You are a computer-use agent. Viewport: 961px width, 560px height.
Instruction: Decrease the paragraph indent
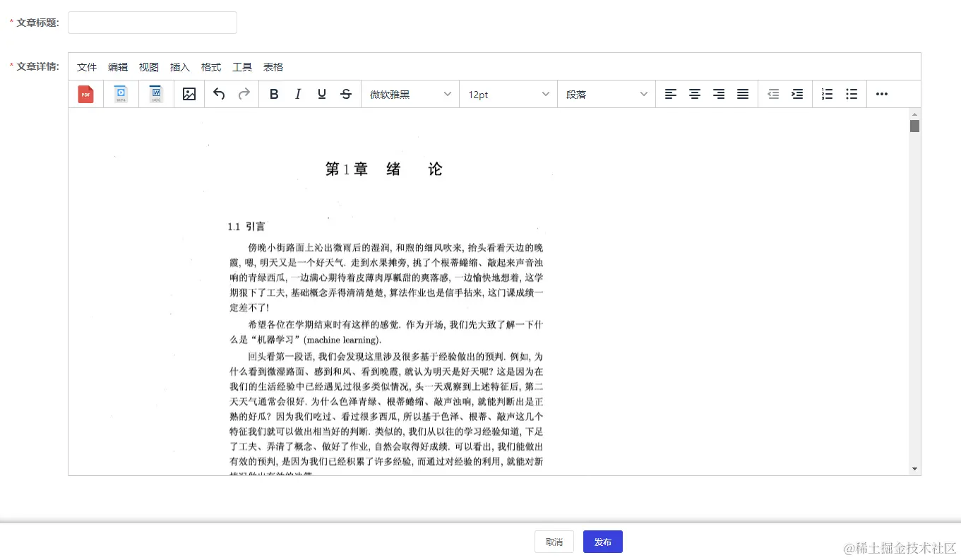point(773,94)
